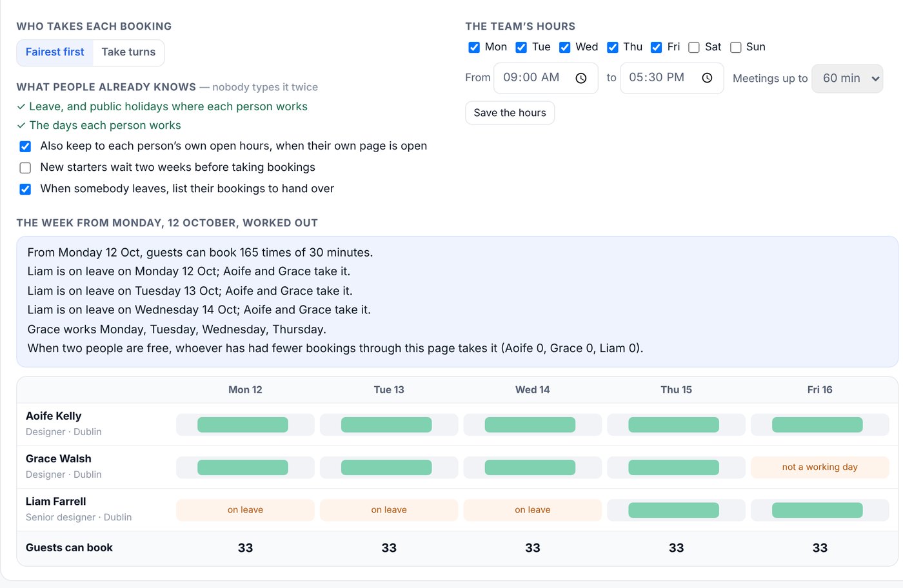
Task: Click the From 09:00 AM time field
Action: coord(546,78)
